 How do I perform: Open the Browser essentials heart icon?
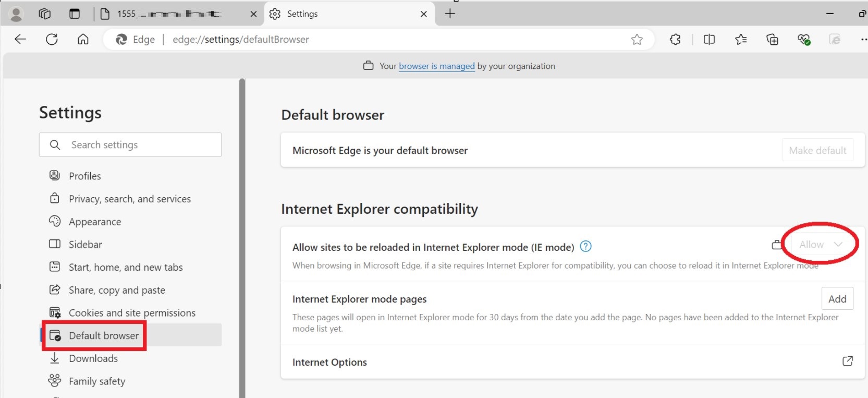coord(804,40)
